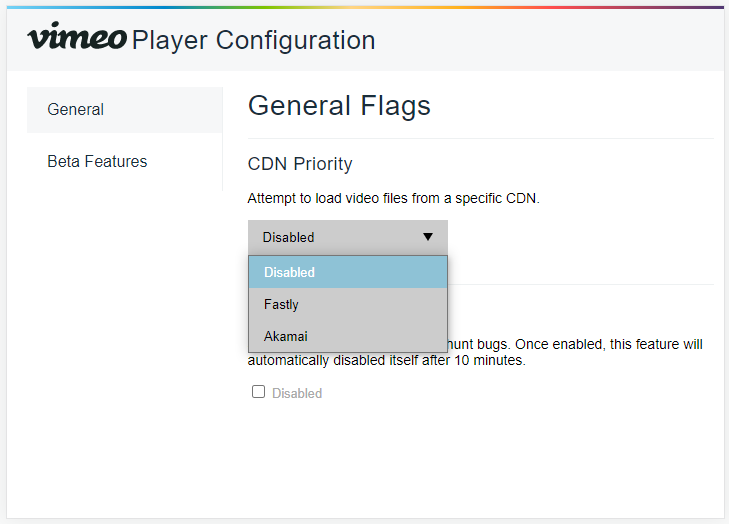Click the Player Configuration header title
This screenshot has height=524, width=729.
(253, 40)
